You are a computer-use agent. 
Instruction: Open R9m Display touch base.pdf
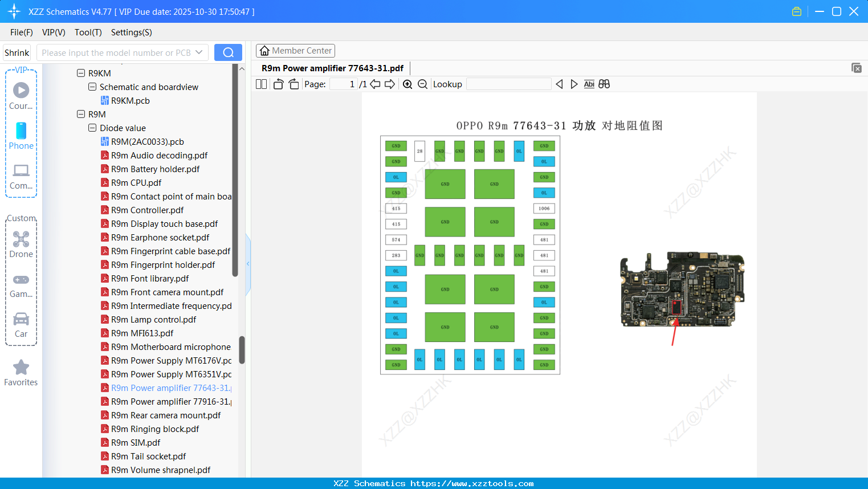(x=159, y=223)
